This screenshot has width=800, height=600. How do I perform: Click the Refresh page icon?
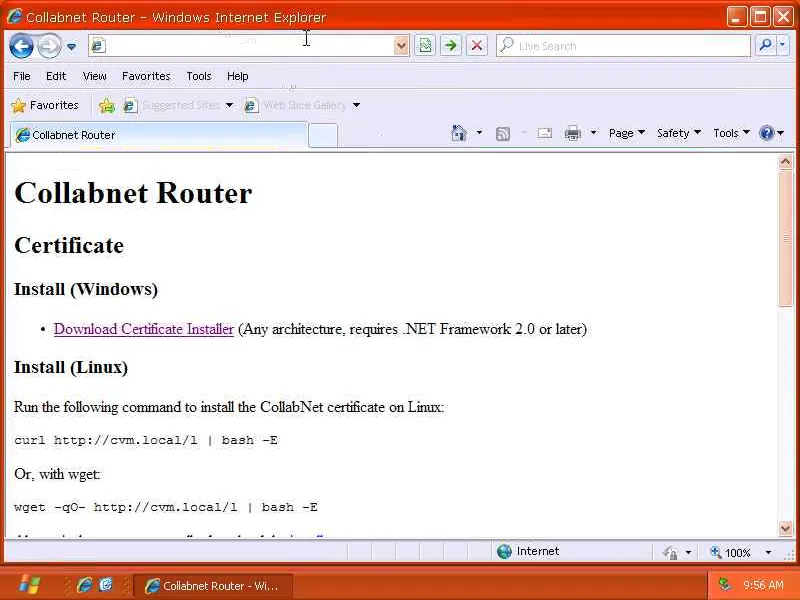[425, 46]
